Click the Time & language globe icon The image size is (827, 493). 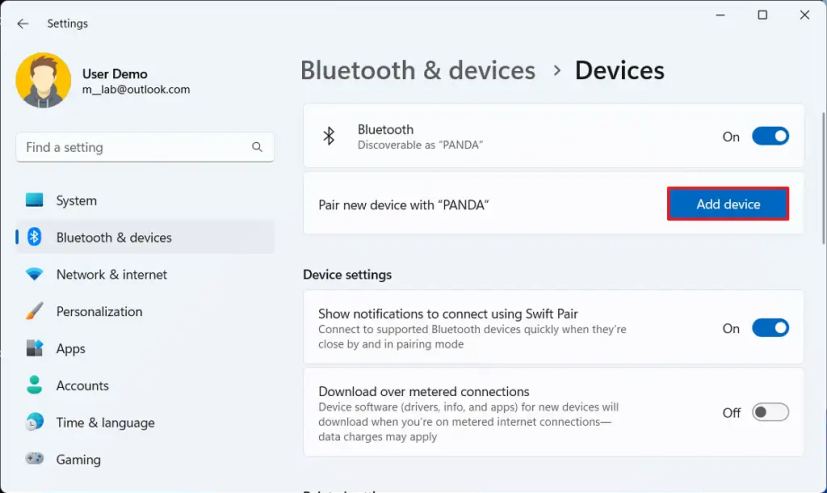(x=35, y=422)
